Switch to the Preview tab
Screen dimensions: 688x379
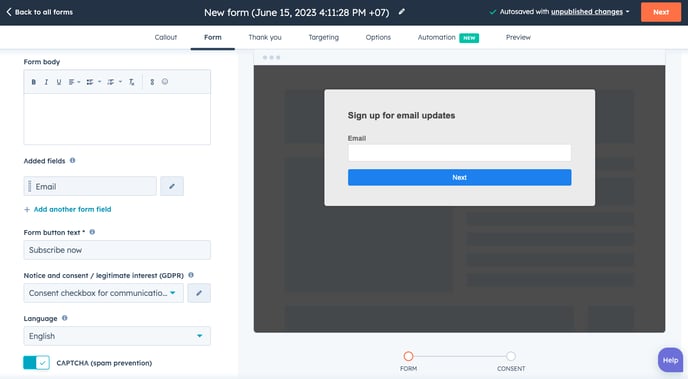coord(518,37)
